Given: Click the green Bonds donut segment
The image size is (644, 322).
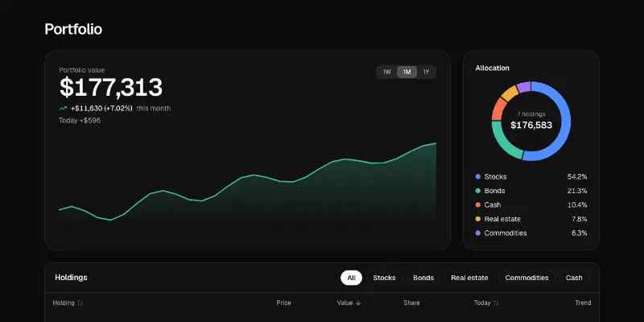Looking at the screenshot, I should click(x=502, y=144).
